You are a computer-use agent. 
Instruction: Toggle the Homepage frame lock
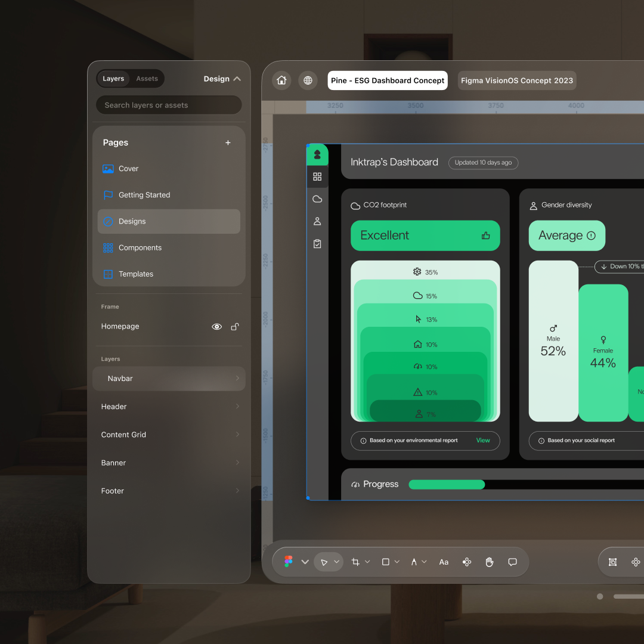(x=235, y=327)
